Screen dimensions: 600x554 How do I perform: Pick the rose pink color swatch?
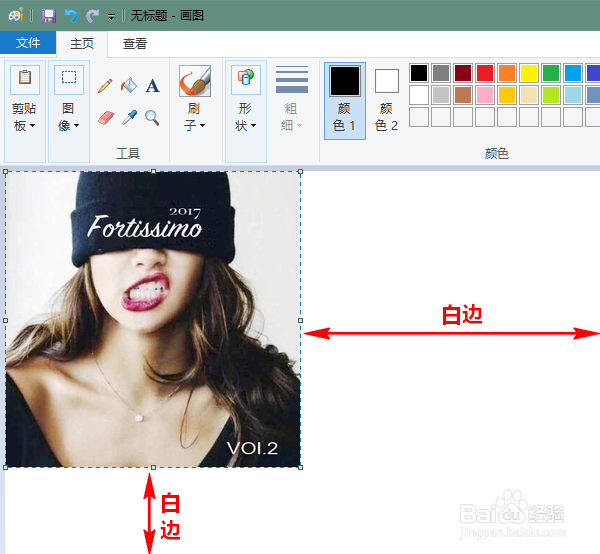click(485, 95)
